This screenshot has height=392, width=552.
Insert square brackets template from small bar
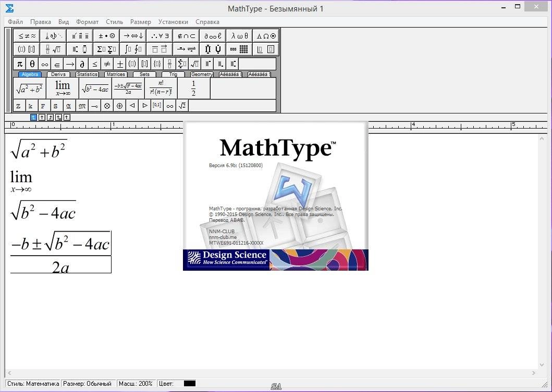[x=145, y=64]
